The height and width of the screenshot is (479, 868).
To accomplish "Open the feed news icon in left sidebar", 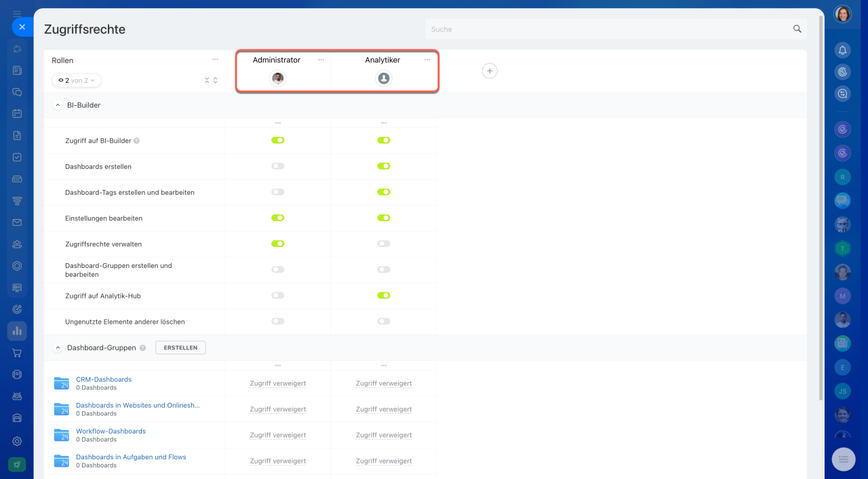I will (x=17, y=71).
